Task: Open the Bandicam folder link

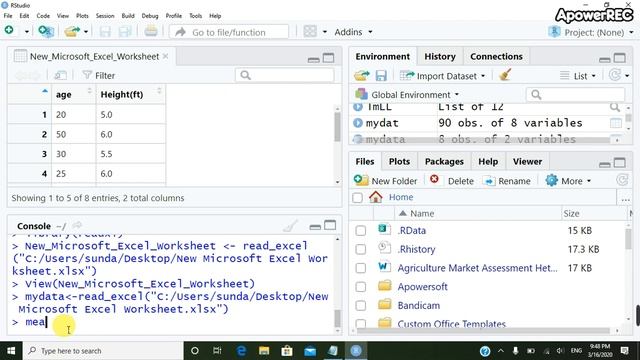Action: pos(419,305)
